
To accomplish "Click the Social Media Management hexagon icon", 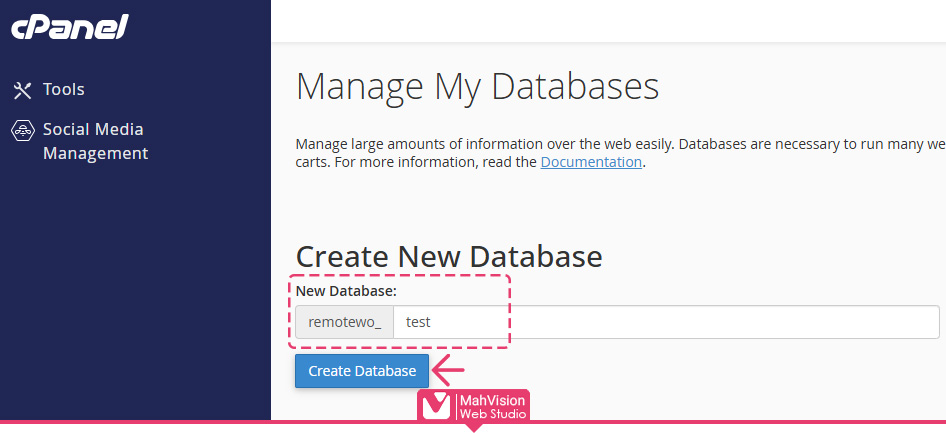I will (22, 131).
